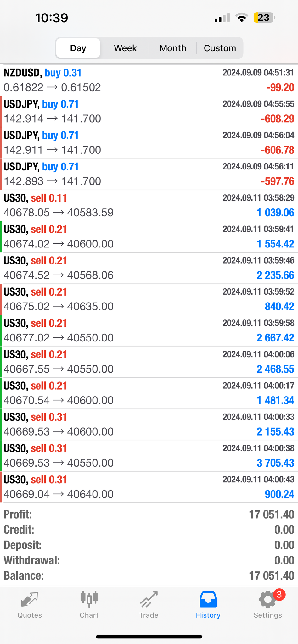Open USDJPY trade with -608.29 loss
This screenshot has height=644, width=298.
pos(149,111)
